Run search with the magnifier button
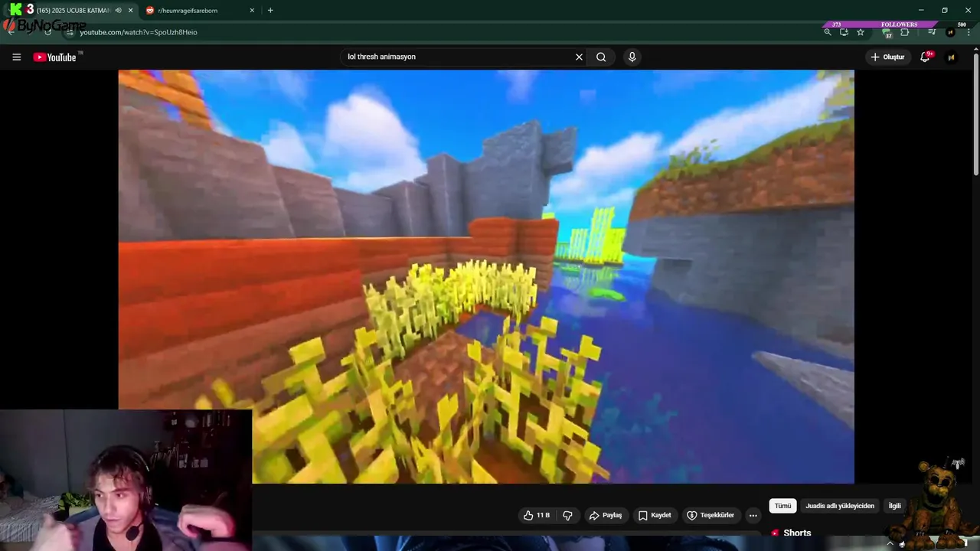Screen dimensions: 980x551 pyautogui.click(x=601, y=57)
